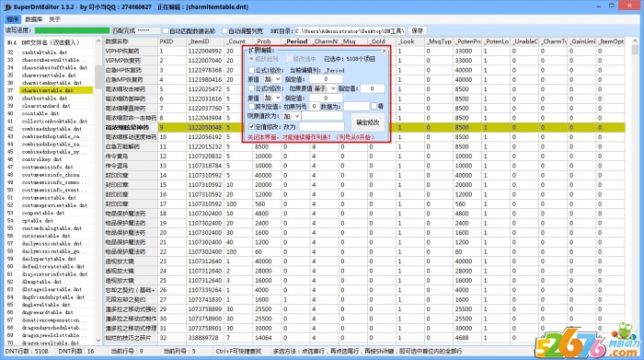Image resolution: width=644 pixels, height=360 pixels.
Task: Click the 当前列号: 5 status entry
Action: [x=179, y=352]
